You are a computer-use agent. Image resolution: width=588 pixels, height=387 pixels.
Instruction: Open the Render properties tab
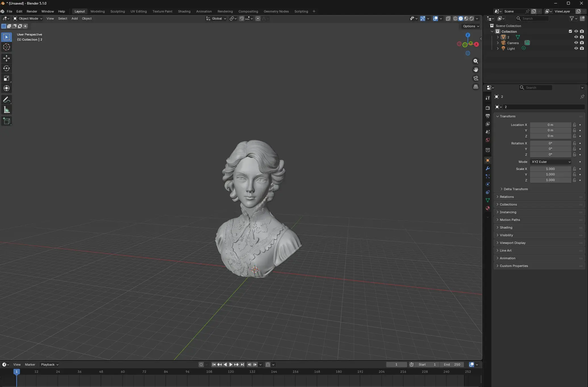point(488,108)
